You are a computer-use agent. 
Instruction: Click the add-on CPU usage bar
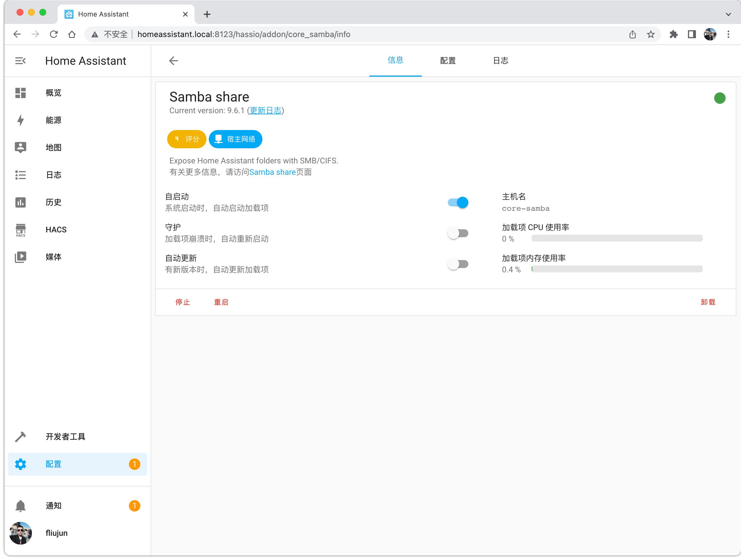point(617,238)
